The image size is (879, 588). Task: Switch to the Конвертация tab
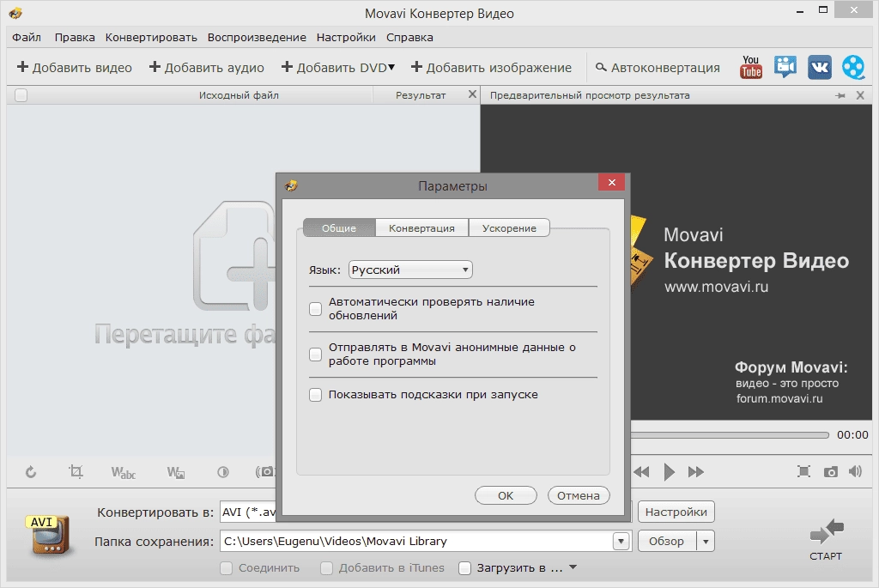tap(421, 228)
